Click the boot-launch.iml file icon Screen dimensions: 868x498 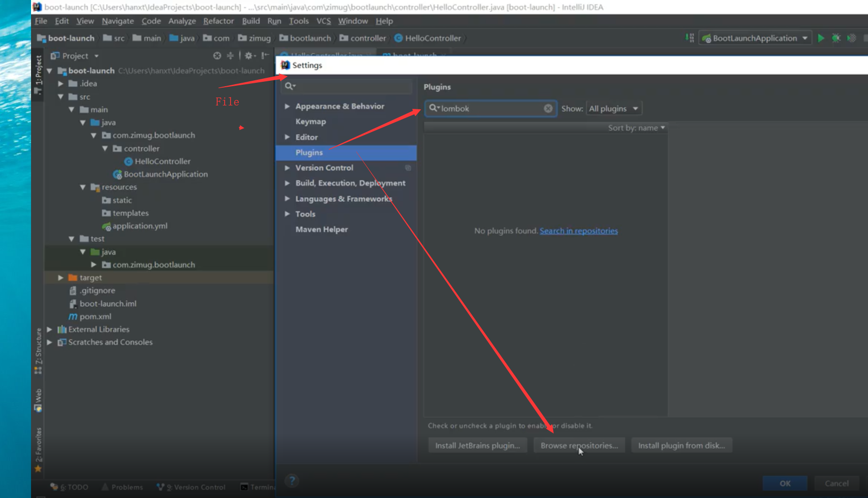(x=73, y=303)
